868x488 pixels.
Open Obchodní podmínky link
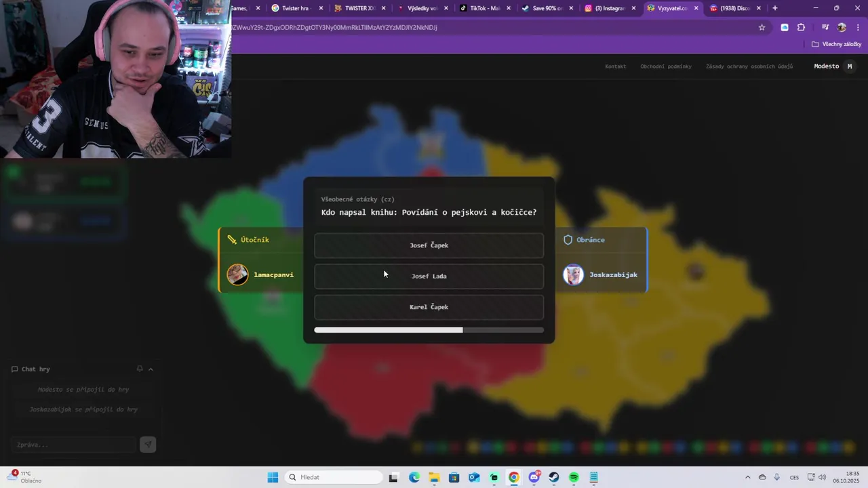point(666,66)
